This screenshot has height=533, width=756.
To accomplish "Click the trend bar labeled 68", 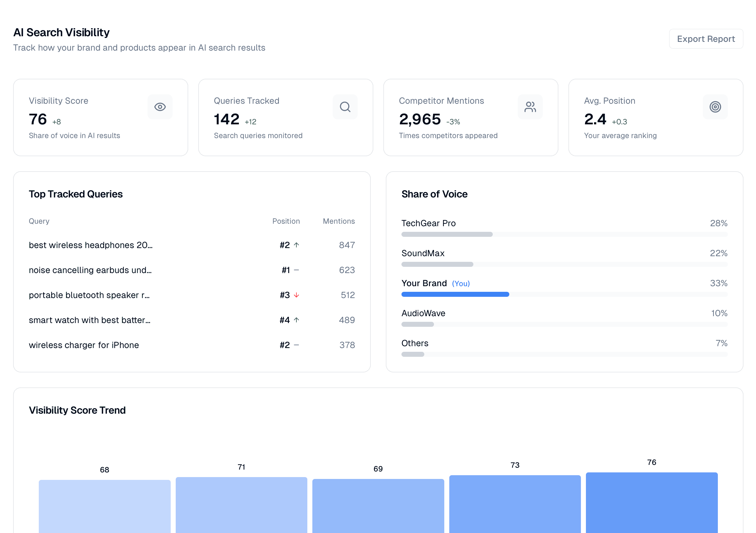I will (x=105, y=506).
